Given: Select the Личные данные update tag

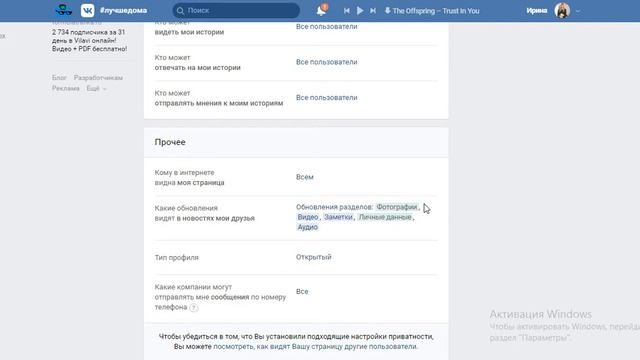Looking at the screenshot, I should [385, 217].
